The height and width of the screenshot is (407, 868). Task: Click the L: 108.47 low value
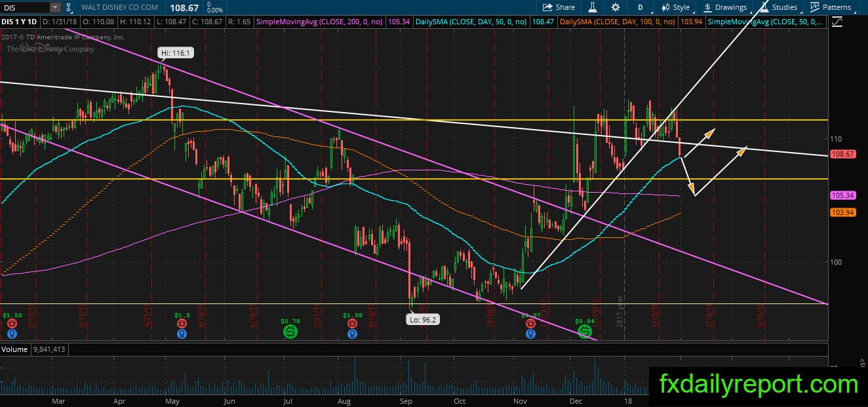170,22
